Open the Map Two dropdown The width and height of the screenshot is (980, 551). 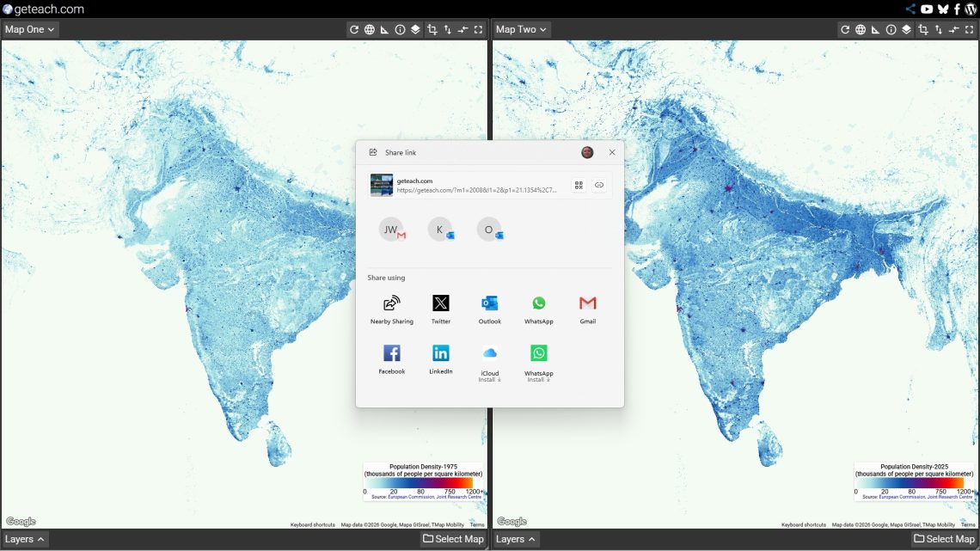(521, 29)
